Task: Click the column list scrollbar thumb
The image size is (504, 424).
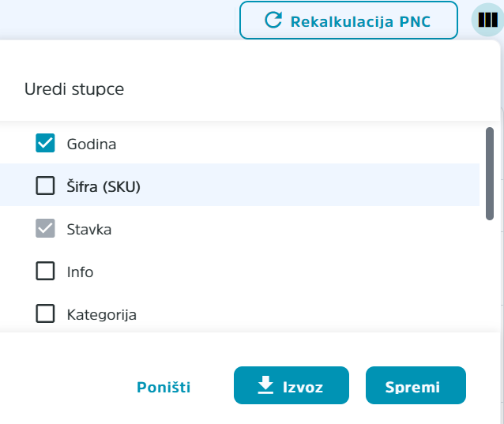Action: click(490, 174)
